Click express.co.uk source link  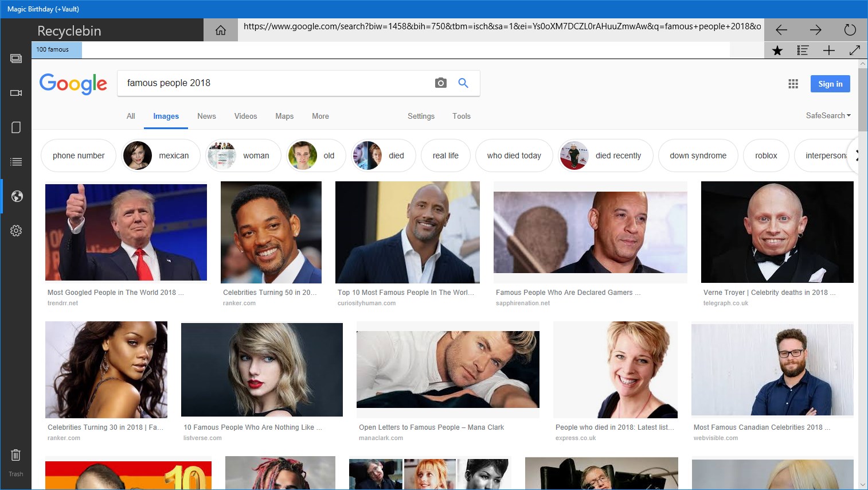pos(576,438)
